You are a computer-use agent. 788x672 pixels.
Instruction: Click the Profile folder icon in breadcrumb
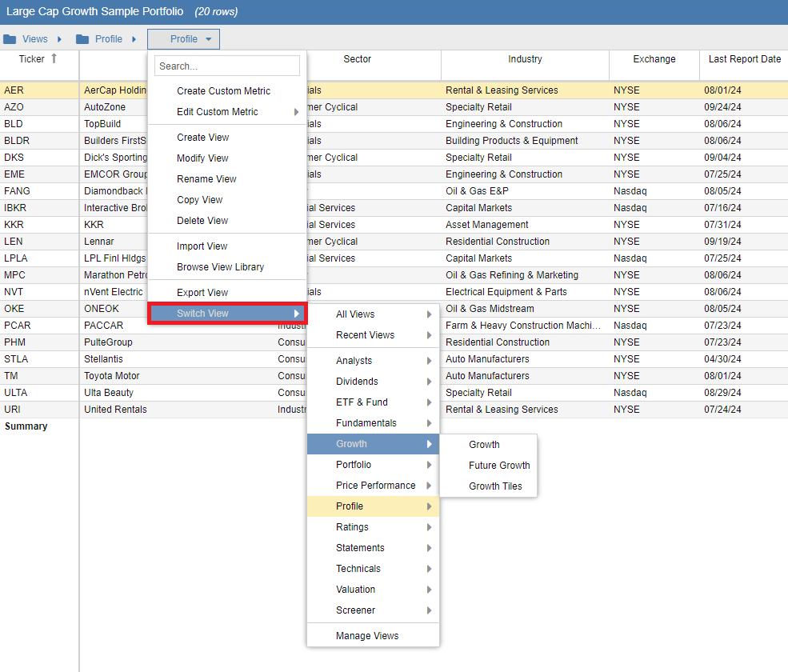(x=82, y=39)
